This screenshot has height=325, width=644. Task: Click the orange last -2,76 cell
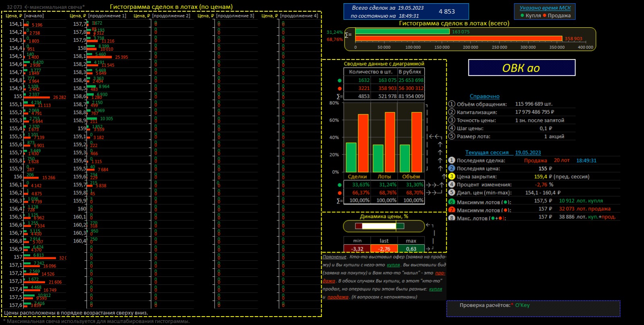tap(384, 249)
